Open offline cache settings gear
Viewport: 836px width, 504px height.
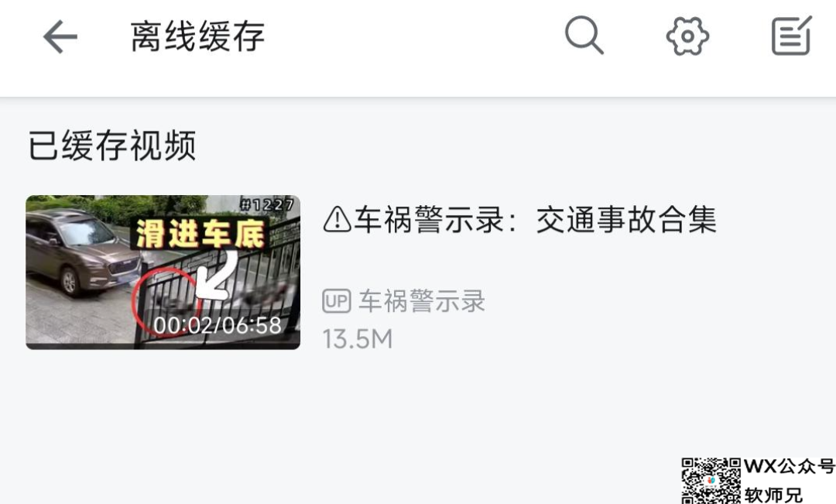687,36
